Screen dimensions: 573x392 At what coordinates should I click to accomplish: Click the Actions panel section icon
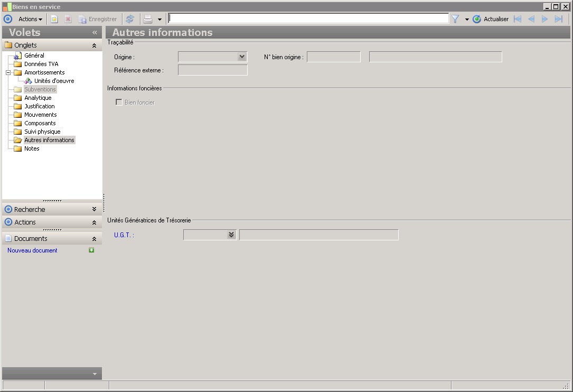(x=8, y=222)
